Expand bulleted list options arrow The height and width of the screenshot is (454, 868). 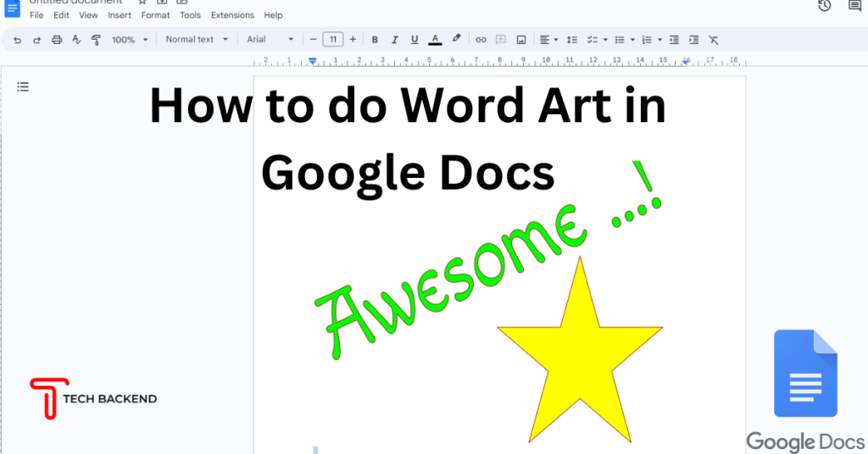pyautogui.click(x=632, y=40)
